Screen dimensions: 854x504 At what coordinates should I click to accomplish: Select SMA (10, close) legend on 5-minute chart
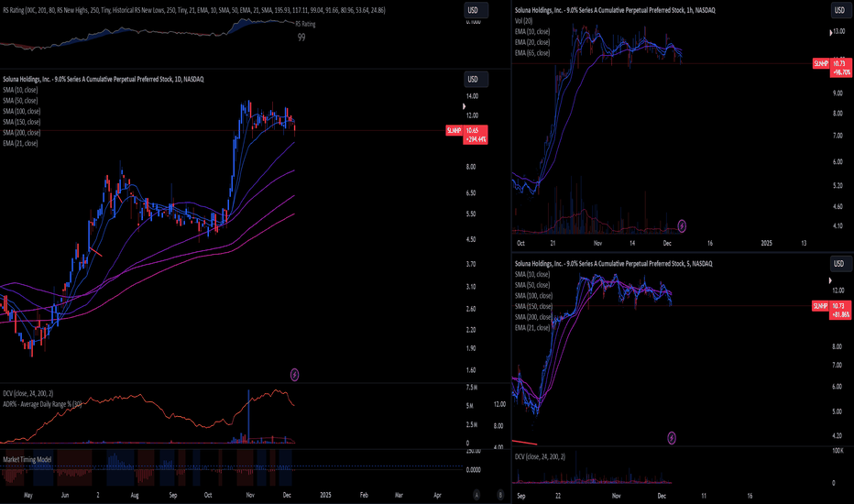[x=532, y=275]
